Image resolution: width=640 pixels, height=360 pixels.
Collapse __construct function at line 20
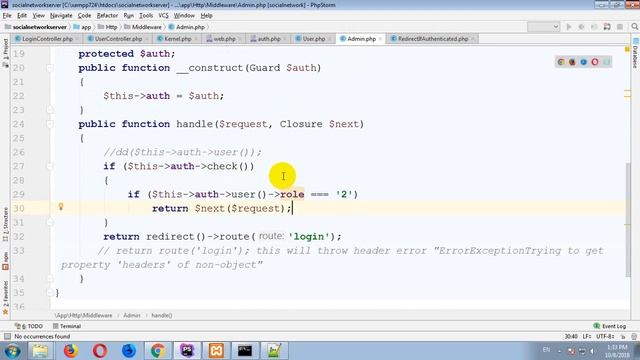tap(50, 68)
